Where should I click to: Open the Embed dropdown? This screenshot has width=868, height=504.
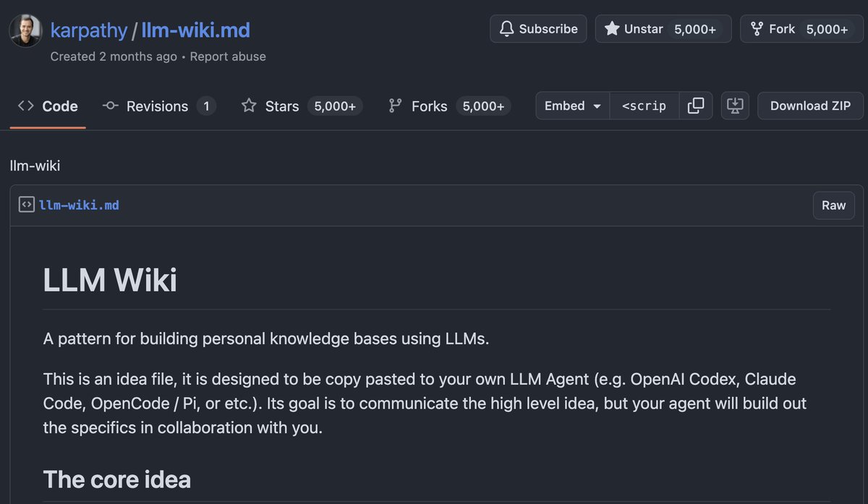click(x=573, y=106)
